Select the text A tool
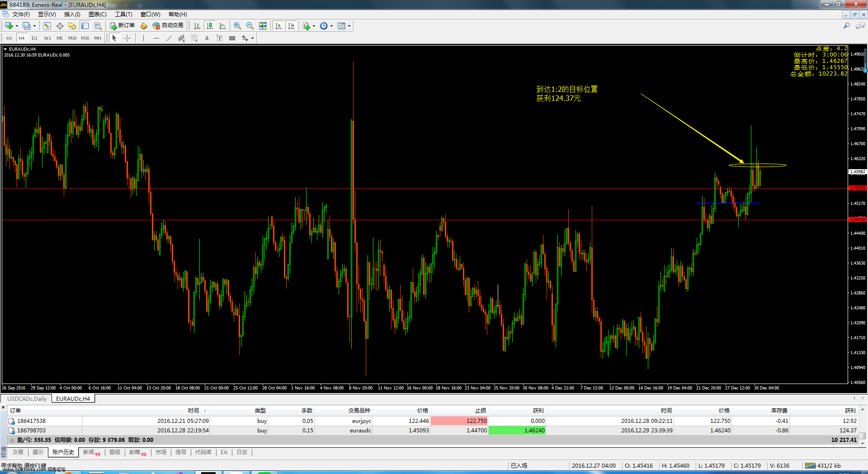Image resolution: width=868 pixels, height=474 pixels. (207, 38)
